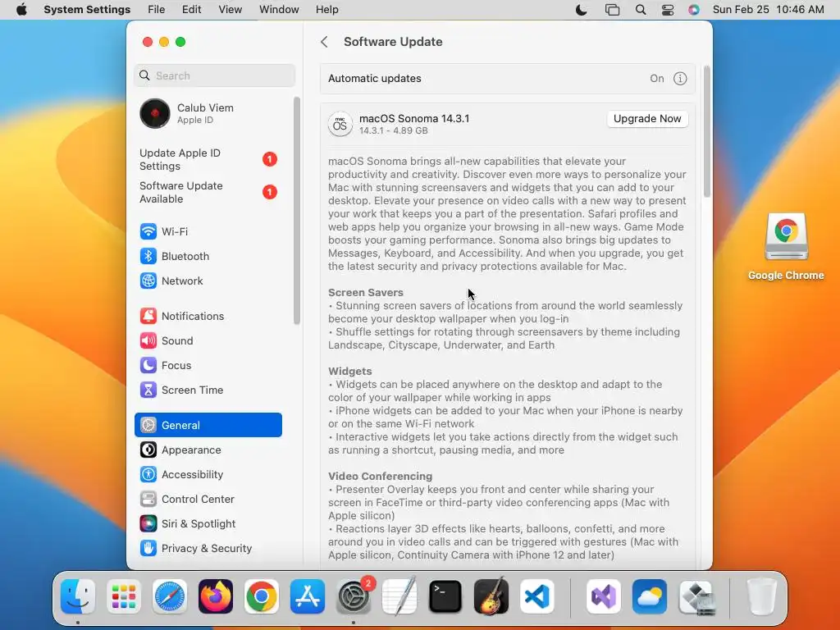Click the sidebar scrollbar
The width and height of the screenshot is (840, 630).
click(297, 211)
